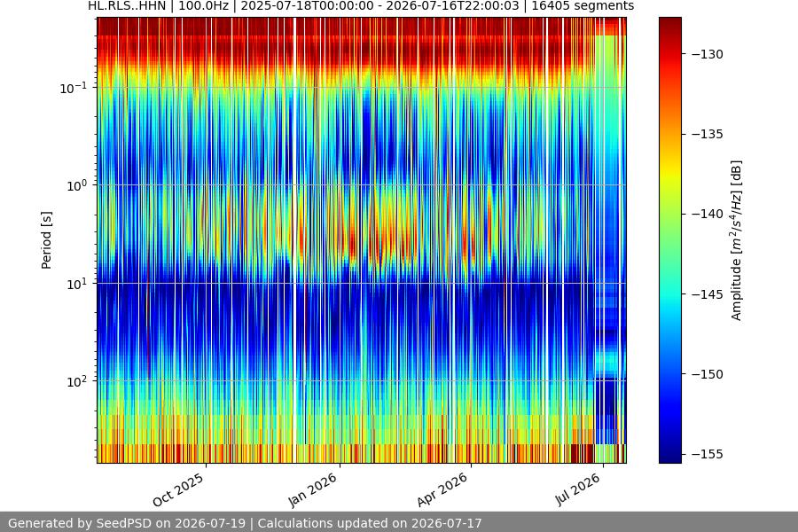Image resolution: width=798 pixels, height=532 pixels.
Task: Click the amplitude colorbar scale
Action: point(669,240)
